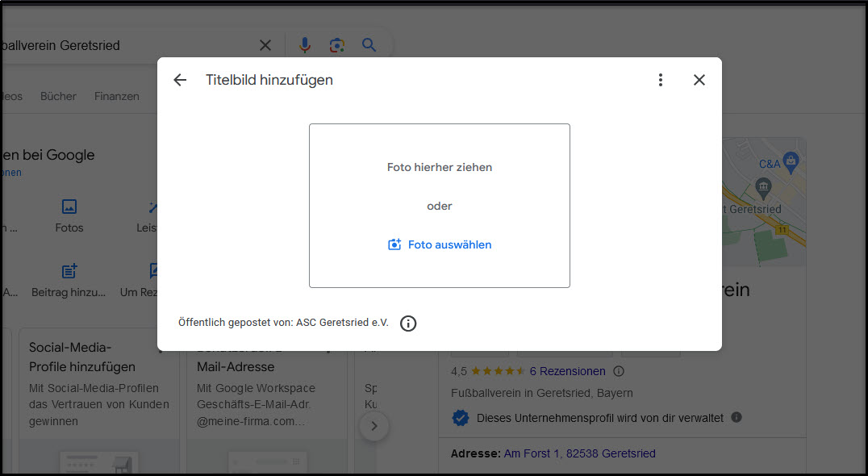Image resolution: width=868 pixels, height=476 pixels.
Task: Open the Social-Media-Profile hinzufügen card
Action: [99, 401]
